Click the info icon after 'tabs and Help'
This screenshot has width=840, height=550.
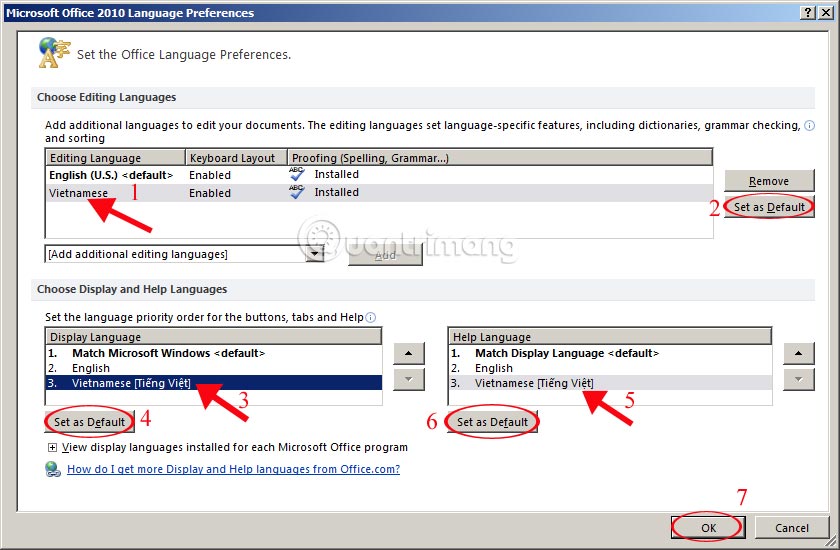[370, 318]
